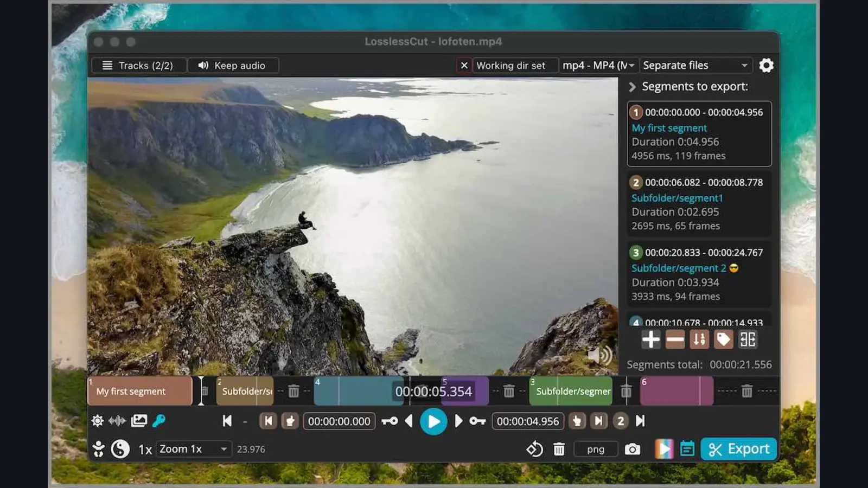Set the cut end at the current position

point(577,421)
